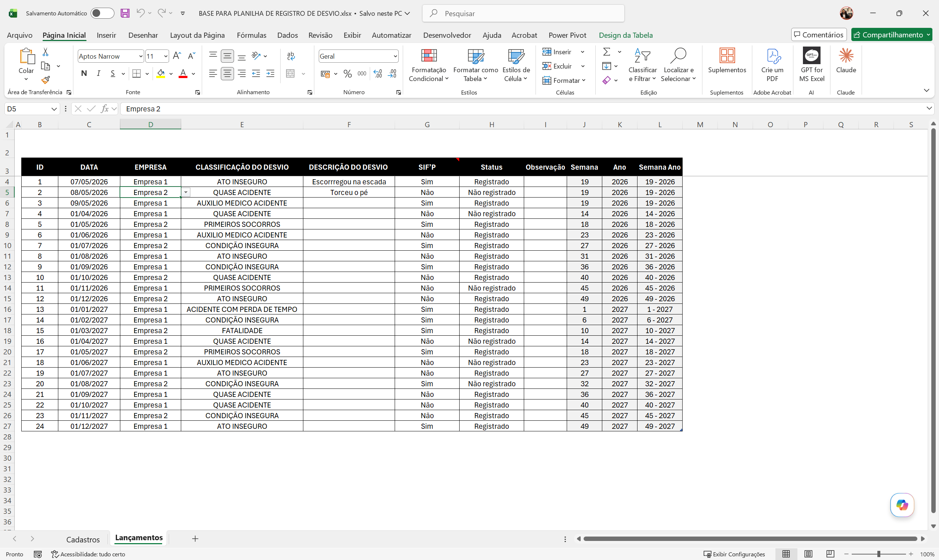Screen dimensions: 939x560
Task: Open Suplementos add-ins
Action: pyautogui.click(x=727, y=60)
